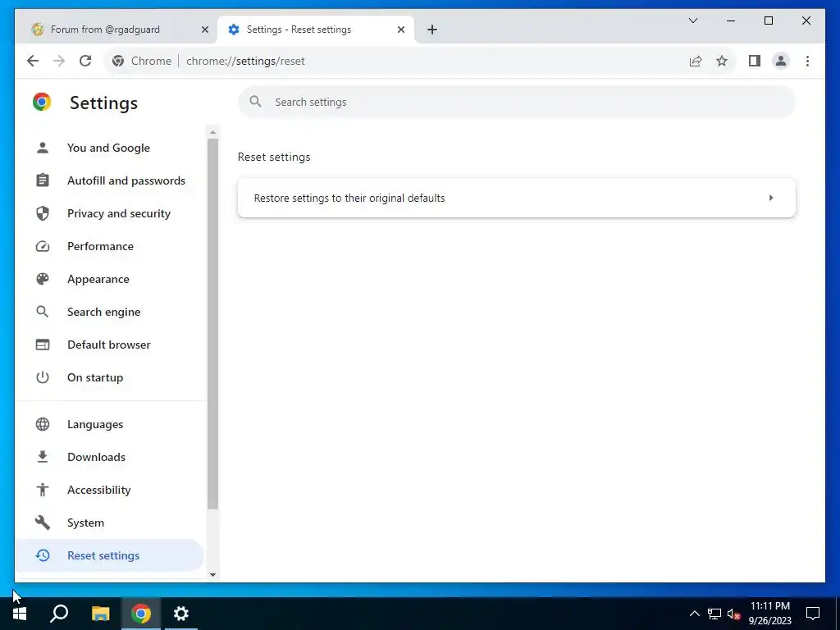840x630 pixels.
Task: Open Privacy and security section
Action: point(109,213)
